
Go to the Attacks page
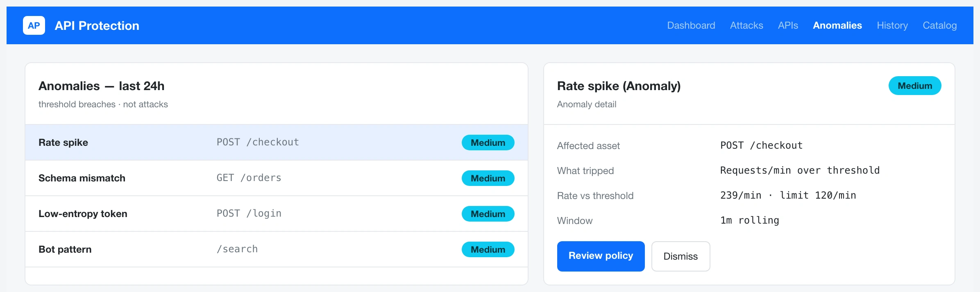pyautogui.click(x=746, y=25)
